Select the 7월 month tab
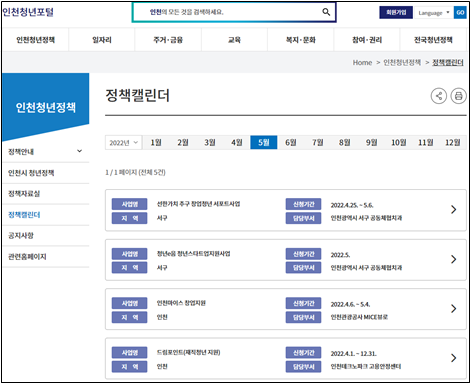This screenshot has height=383, width=470. pyautogui.click(x=318, y=142)
